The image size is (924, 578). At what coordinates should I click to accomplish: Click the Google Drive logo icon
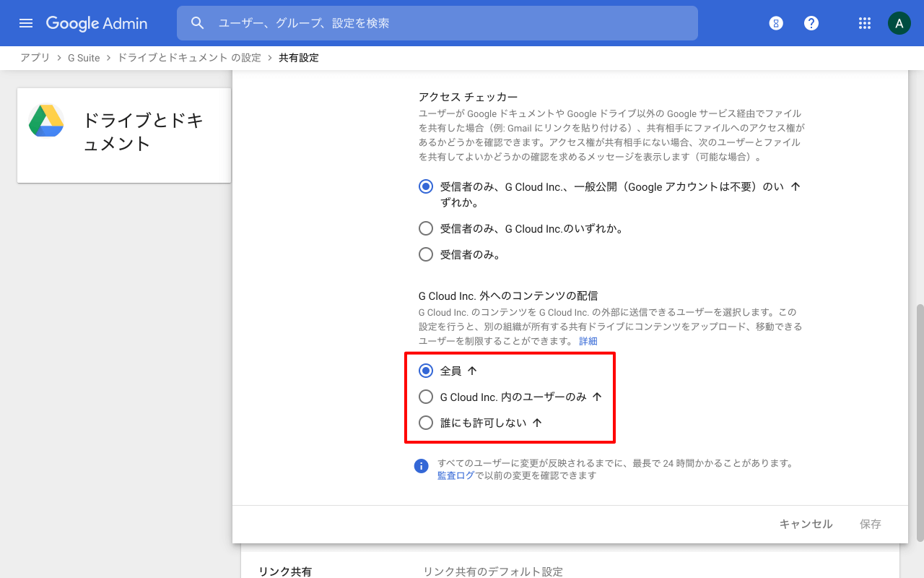point(46,121)
